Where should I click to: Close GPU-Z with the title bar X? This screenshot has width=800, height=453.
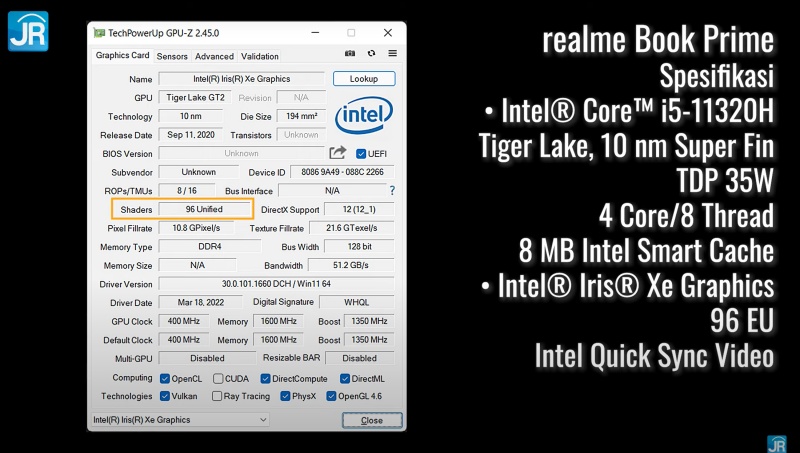[388, 33]
